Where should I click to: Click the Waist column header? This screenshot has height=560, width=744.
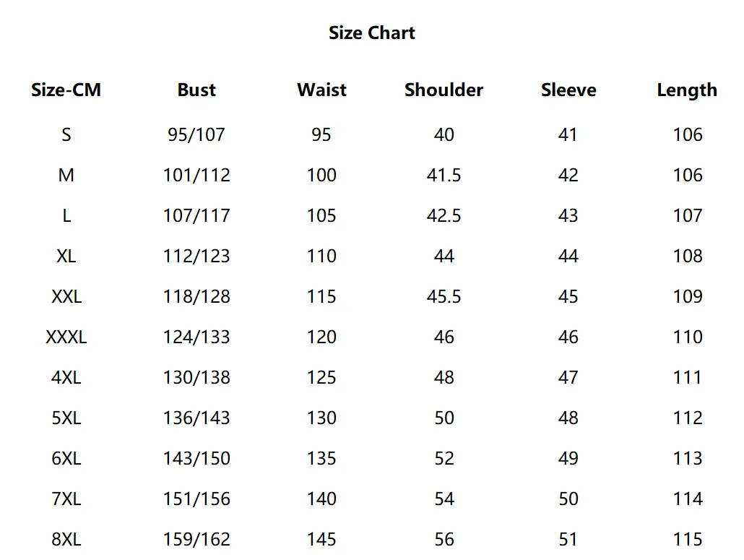(321, 90)
